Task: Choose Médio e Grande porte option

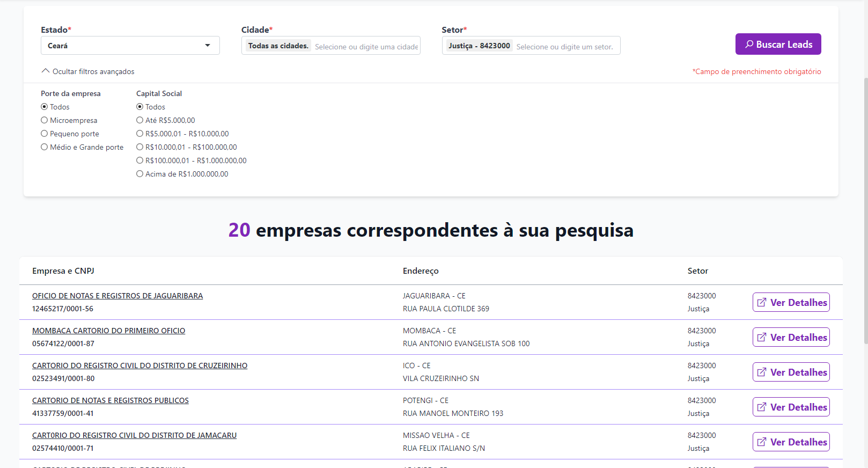Action: [45, 147]
